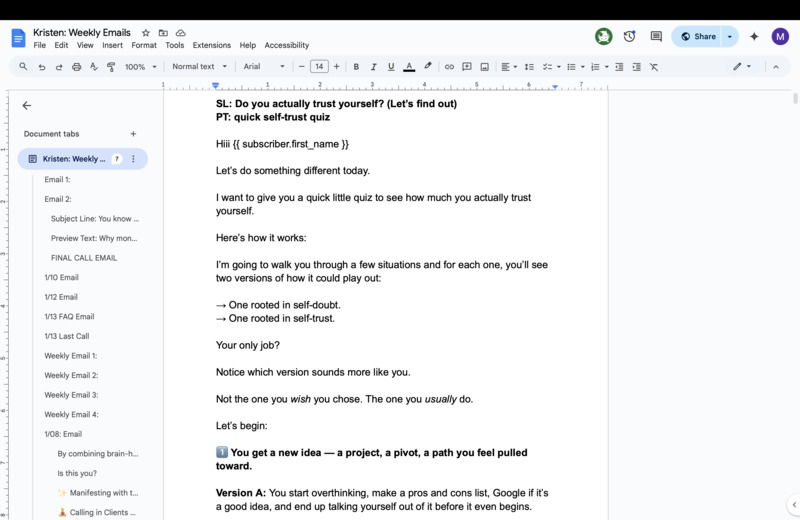The height and width of the screenshot is (520, 800).
Task: Open the highlight color picker
Action: click(428, 66)
